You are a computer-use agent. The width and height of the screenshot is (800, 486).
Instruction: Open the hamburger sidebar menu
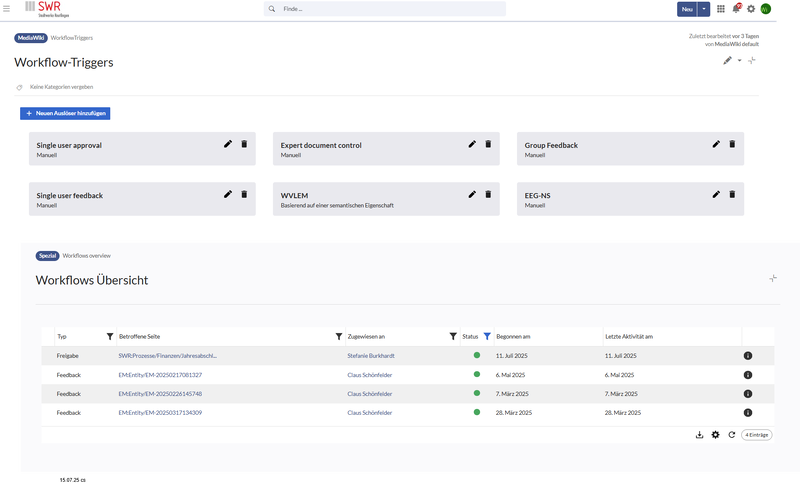click(7, 9)
